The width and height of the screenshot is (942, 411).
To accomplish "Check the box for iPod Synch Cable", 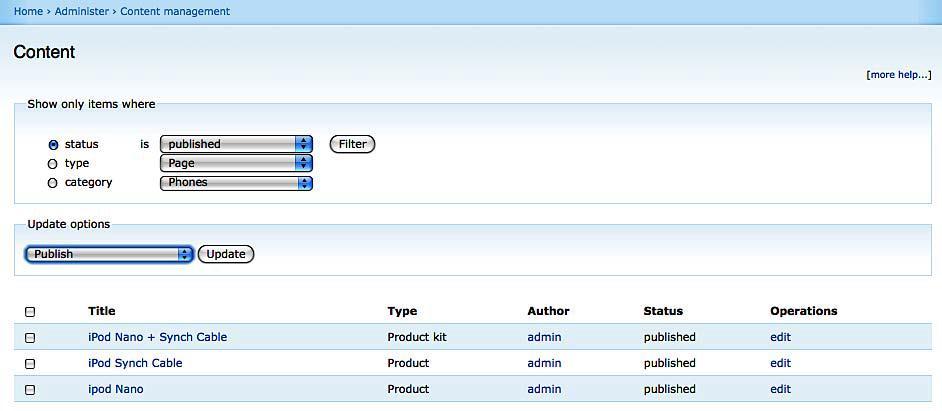I will tap(30, 364).
